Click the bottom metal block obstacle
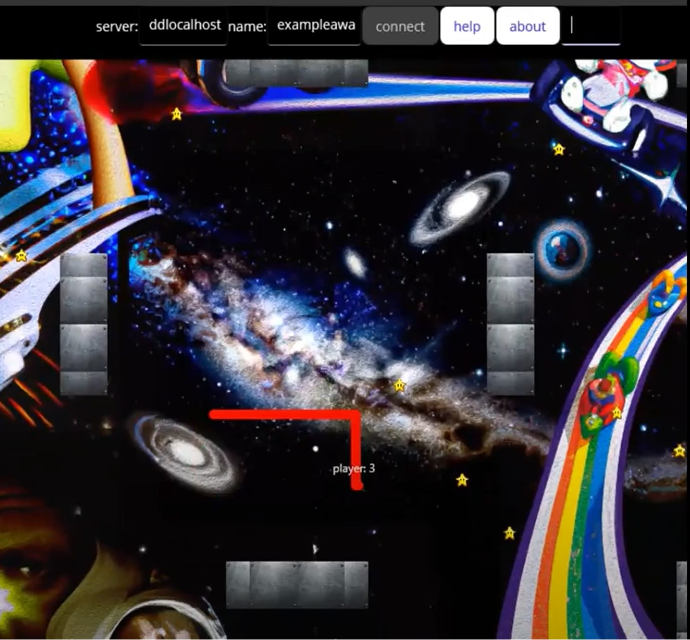The image size is (690, 640). coord(297,584)
